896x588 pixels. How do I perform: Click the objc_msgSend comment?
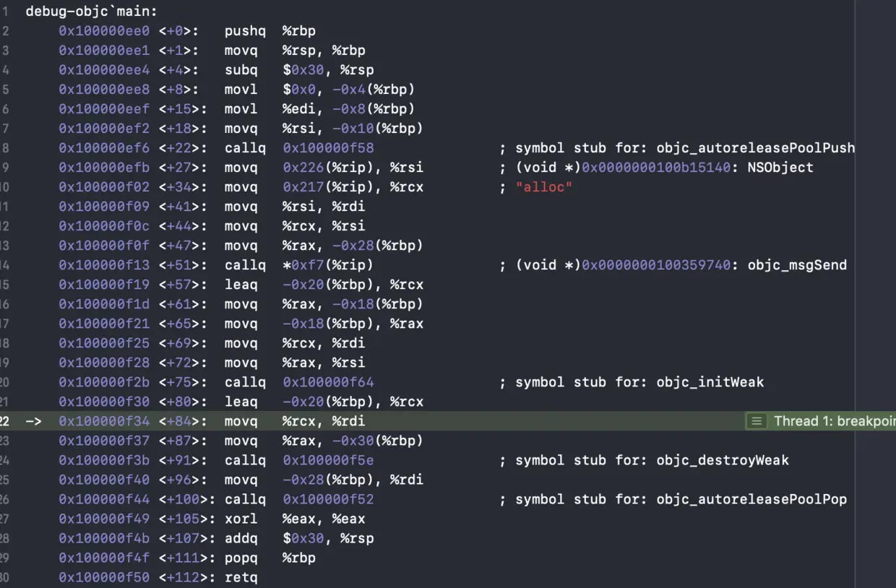797,265
